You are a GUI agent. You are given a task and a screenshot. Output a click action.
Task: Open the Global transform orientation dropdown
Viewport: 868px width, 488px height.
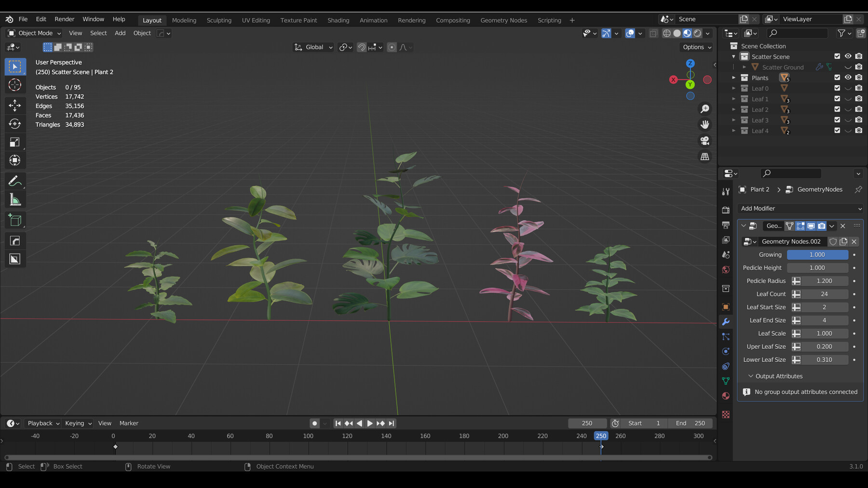coord(313,47)
